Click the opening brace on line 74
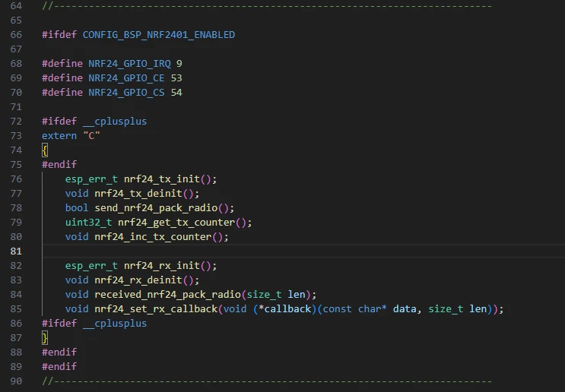The height and width of the screenshot is (392, 565). click(45, 150)
